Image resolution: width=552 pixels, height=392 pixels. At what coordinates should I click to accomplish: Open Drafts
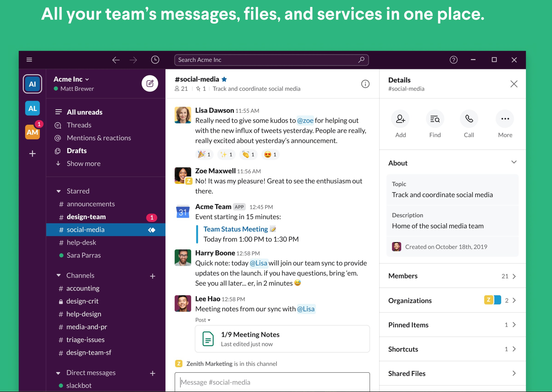pos(76,151)
